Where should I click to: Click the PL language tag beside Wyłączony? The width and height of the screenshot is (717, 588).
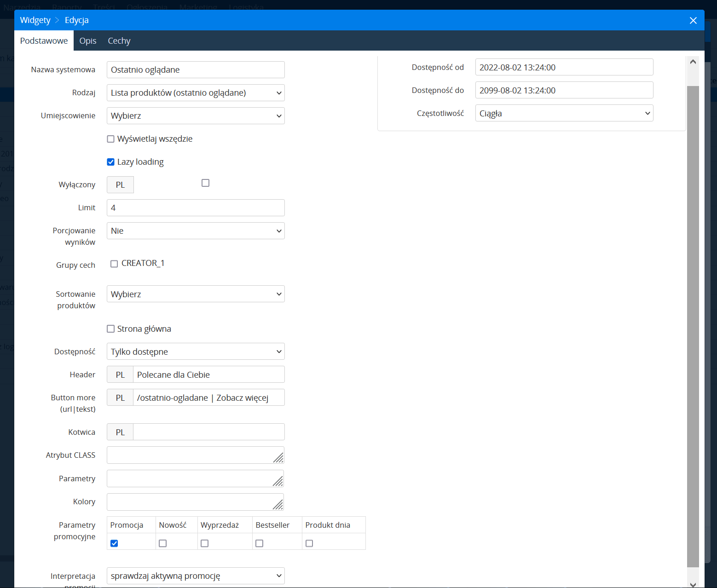coord(120,185)
